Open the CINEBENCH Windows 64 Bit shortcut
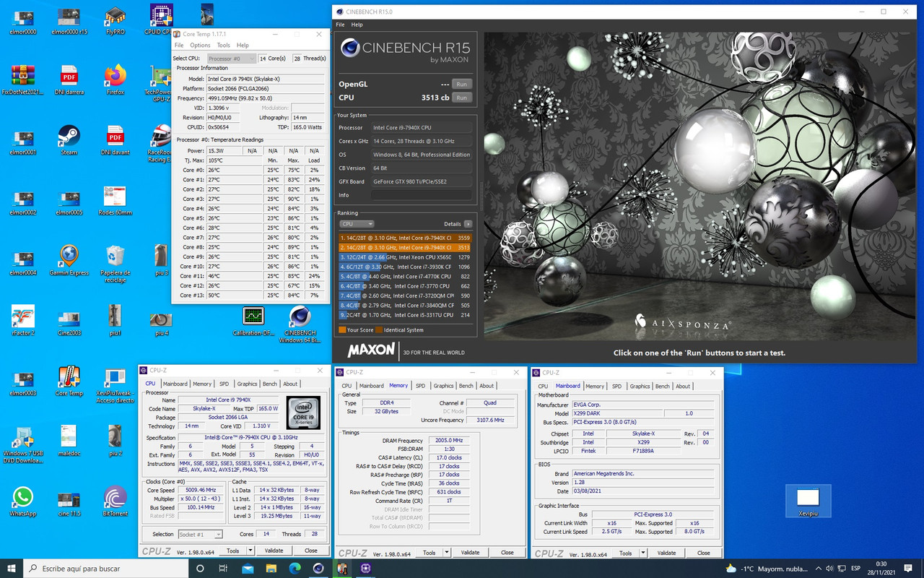Viewport: 924px width, 578px height. [300, 324]
